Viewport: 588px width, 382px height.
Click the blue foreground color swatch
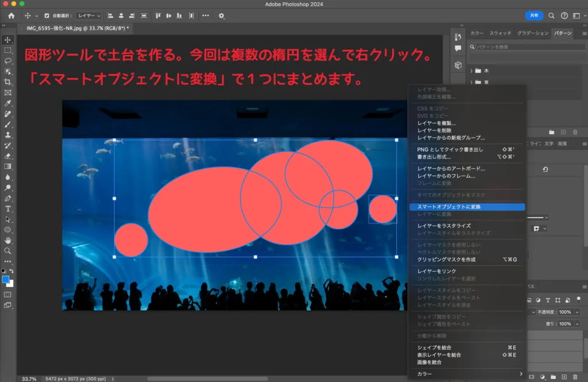(x=6, y=279)
